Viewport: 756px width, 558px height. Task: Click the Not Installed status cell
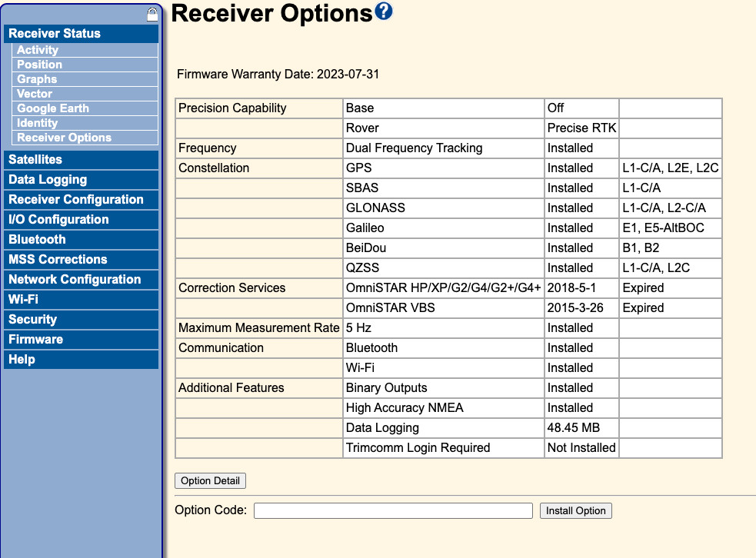tap(581, 448)
